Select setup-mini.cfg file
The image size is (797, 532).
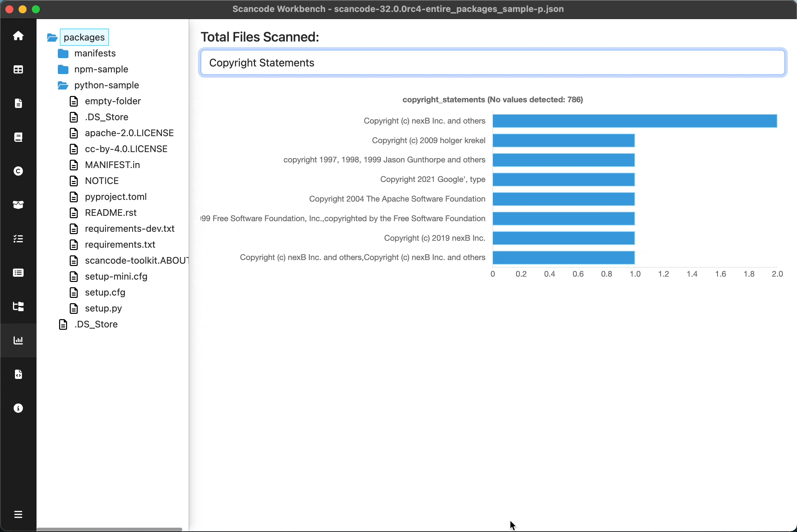point(116,277)
